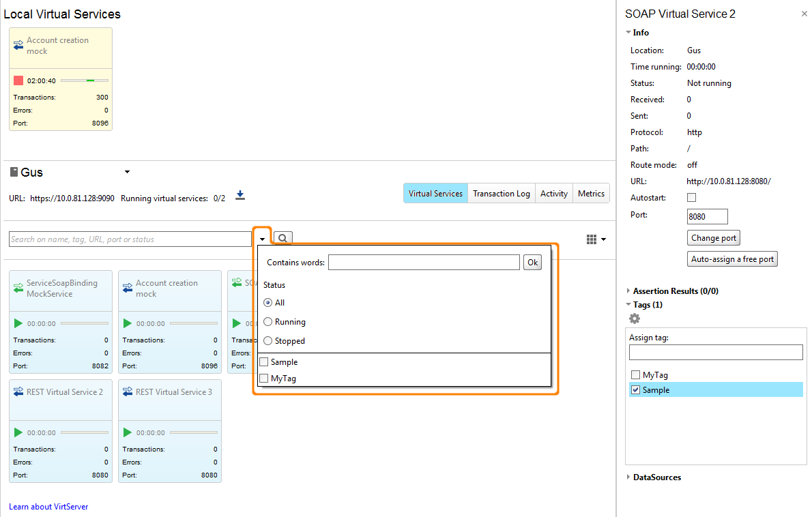
Task: Click inside the Contains words field
Action: coord(423,262)
